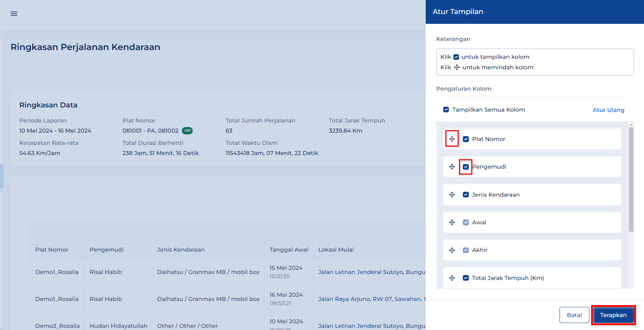Click the Akhir label in column list
This screenshot has height=330, width=644.
pos(480,250)
